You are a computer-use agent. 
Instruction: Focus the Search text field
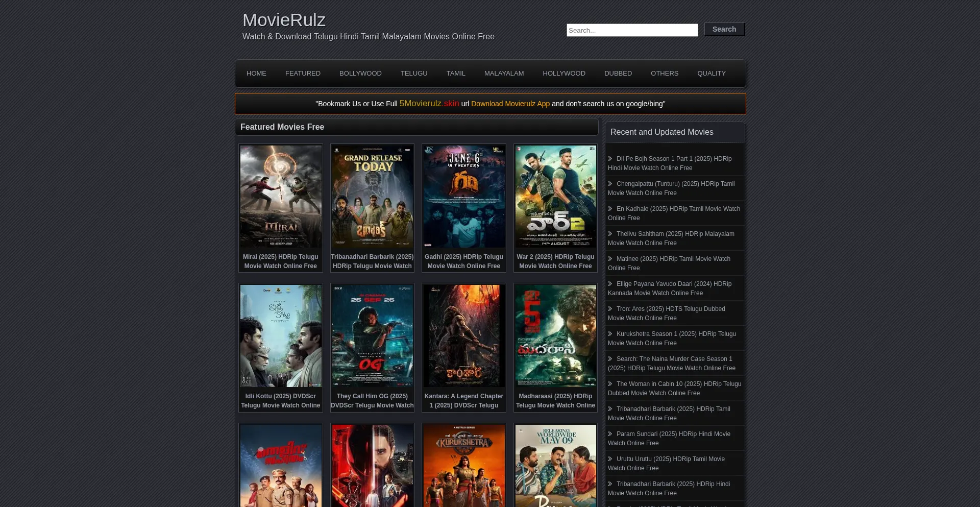click(x=632, y=30)
